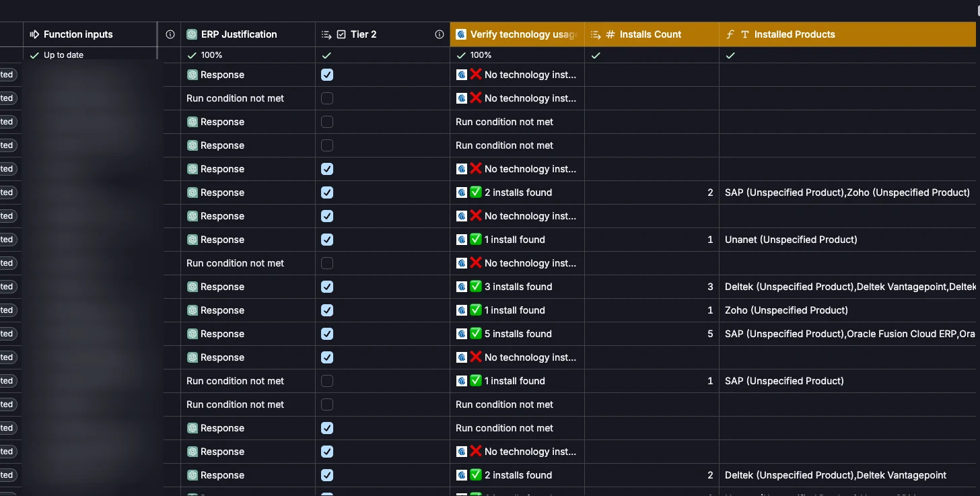This screenshot has height=496, width=980.
Task: Select the Installs Count cell showing 5
Action: [x=652, y=334]
